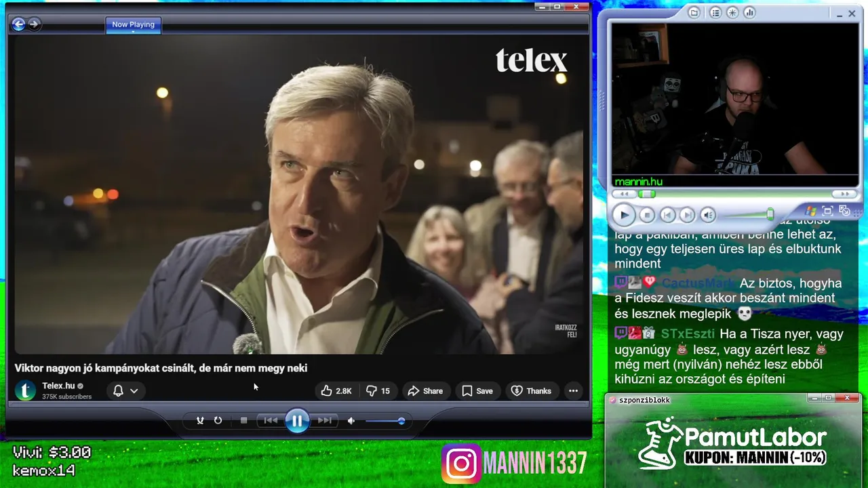Open chat user CactusMark's name
Screen dimensions: 868x488
pyautogui.click(x=698, y=283)
